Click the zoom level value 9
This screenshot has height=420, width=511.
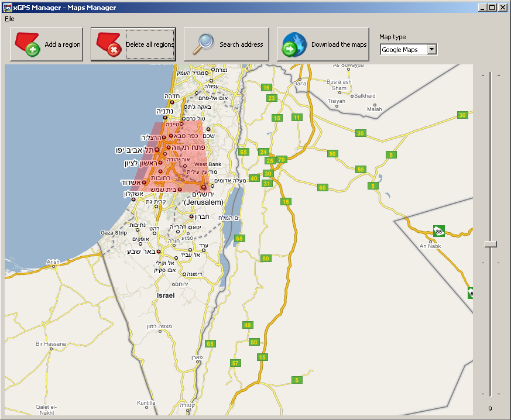[x=490, y=409]
